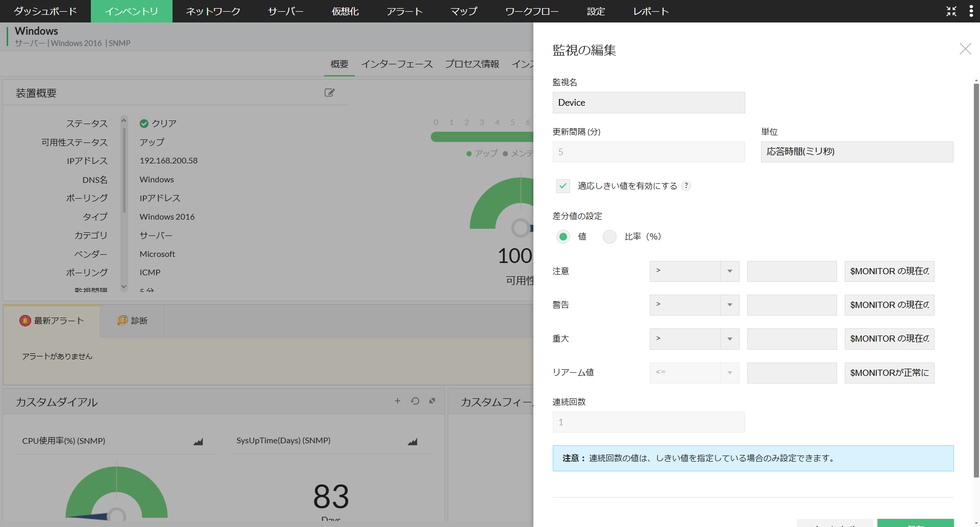Click help icon next to 適応しきい値を有効にする
Image resolution: width=980 pixels, height=527 pixels.
click(x=687, y=186)
